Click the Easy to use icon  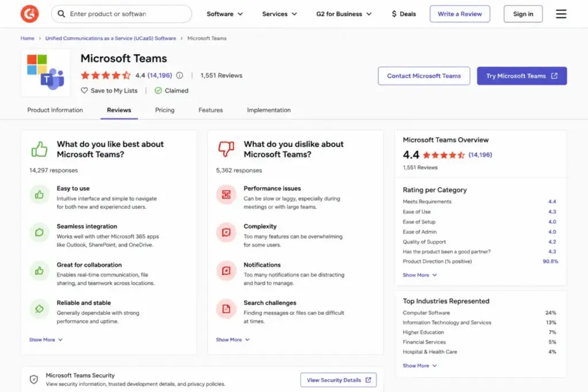pyautogui.click(x=40, y=195)
